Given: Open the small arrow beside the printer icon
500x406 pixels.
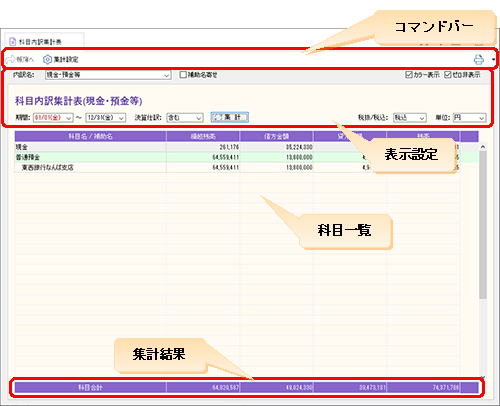Looking at the screenshot, I should (493, 60).
